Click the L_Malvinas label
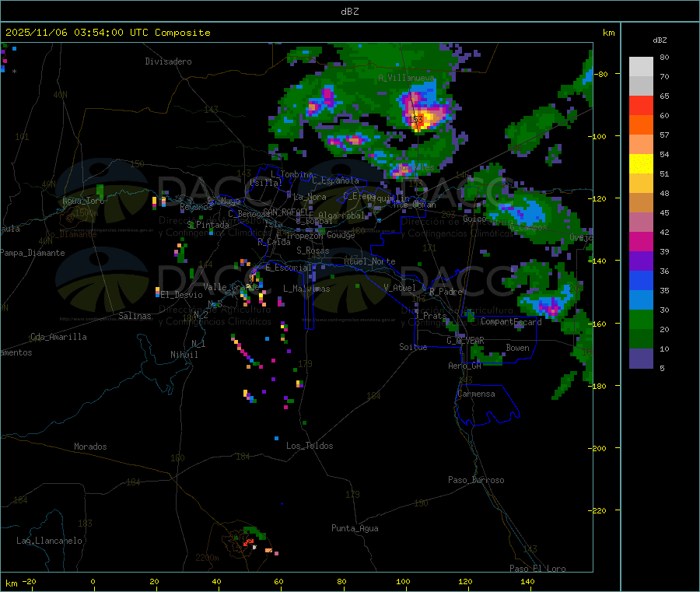Image resolution: width=700 pixels, height=592 pixels. click(306, 289)
